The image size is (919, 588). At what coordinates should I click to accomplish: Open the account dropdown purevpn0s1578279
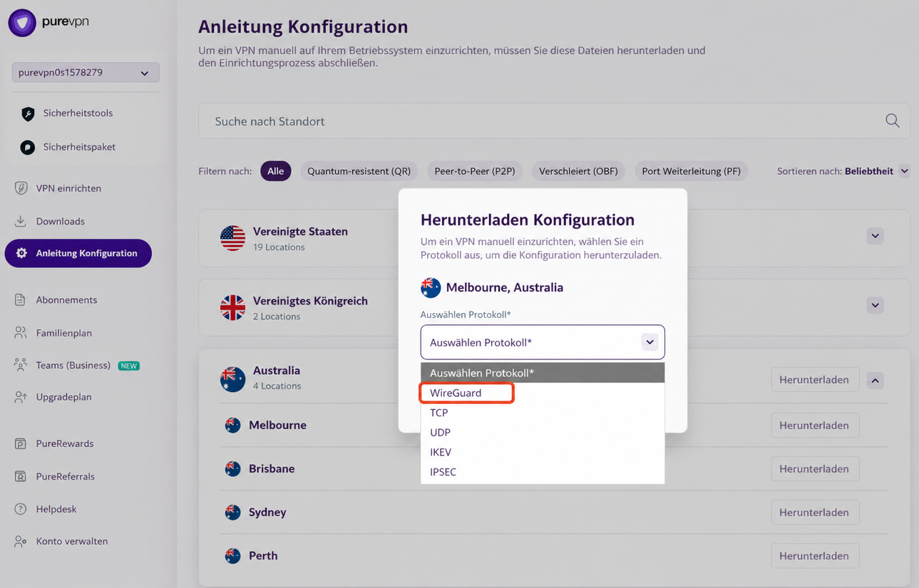(x=86, y=73)
